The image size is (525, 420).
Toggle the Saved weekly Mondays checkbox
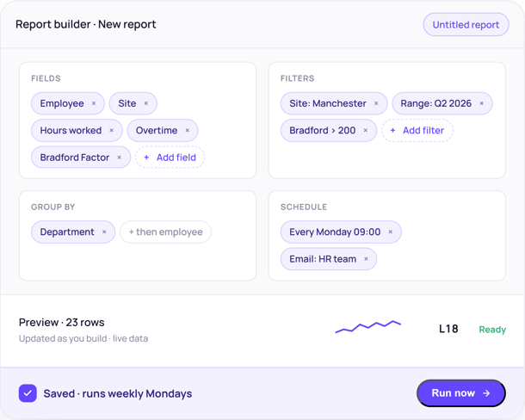(x=28, y=393)
